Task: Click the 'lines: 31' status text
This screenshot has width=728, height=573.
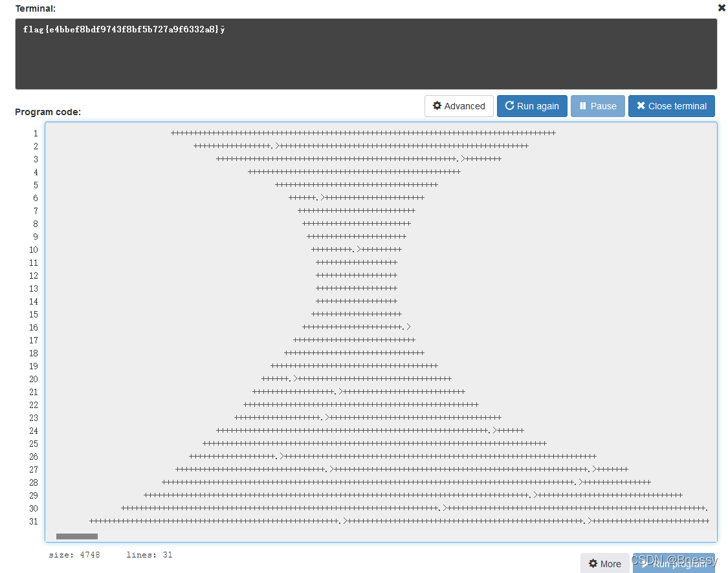Action: click(x=149, y=554)
